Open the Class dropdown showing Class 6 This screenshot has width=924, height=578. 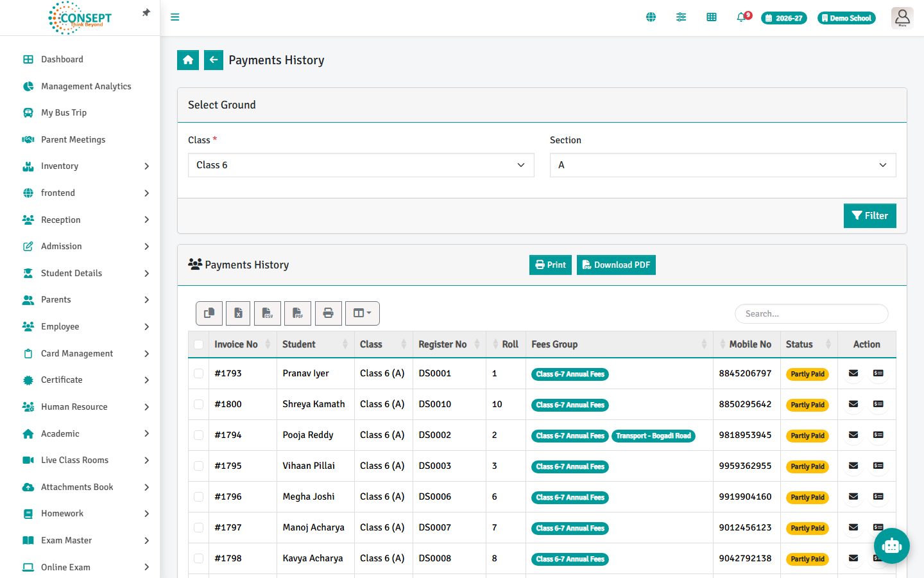361,165
